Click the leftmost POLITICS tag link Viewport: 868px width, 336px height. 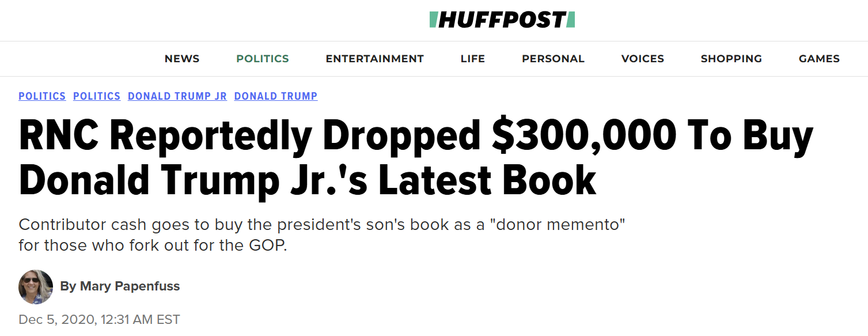pyautogui.click(x=42, y=96)
